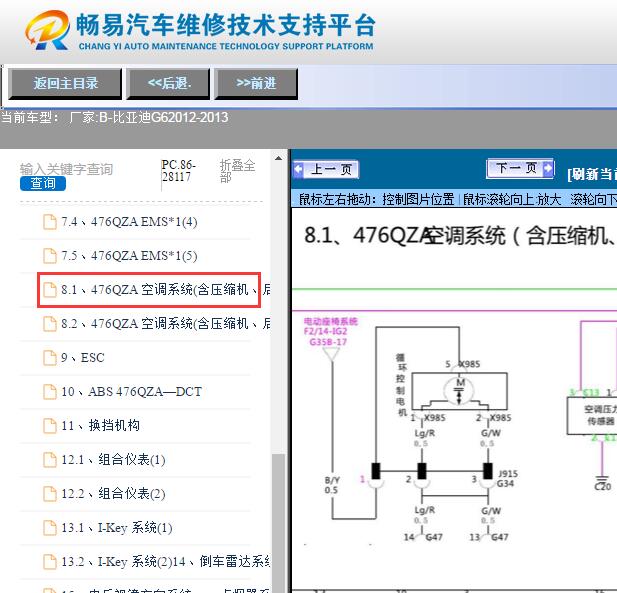The width and height of the screenshot is (617, 593).
Task: Go back with the <<后退 button
Action: (168, 83)
